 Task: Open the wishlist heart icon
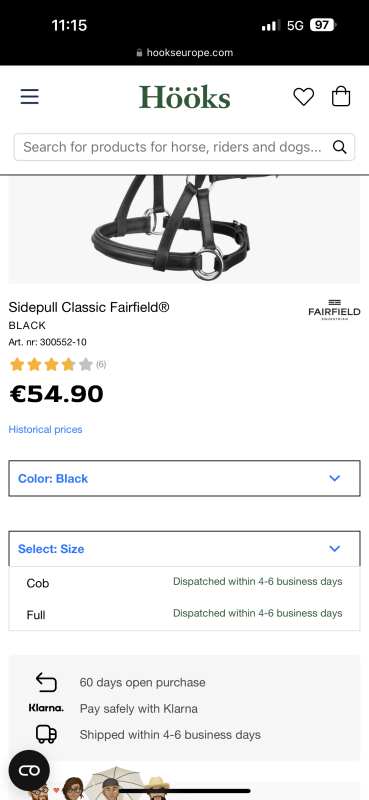[x=304, y=96]
